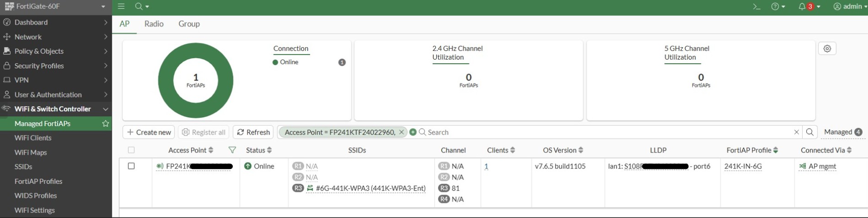868x218 pixels.
Task: Click the Create new button
Action: [149, 132]
